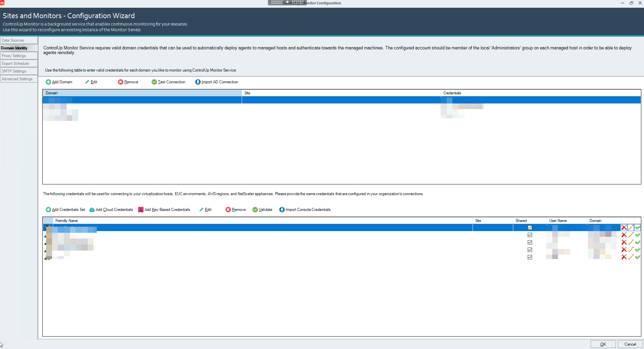This screenshot has height=349, width=644.
Task: Click pencil edit icon in third credentials row
Action: pos(631,242)
